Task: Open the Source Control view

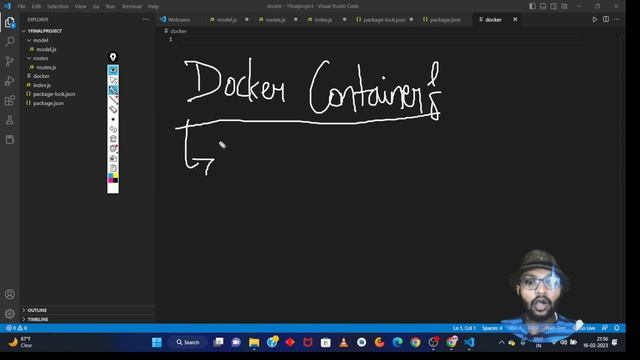Action: tap(10, 61)
